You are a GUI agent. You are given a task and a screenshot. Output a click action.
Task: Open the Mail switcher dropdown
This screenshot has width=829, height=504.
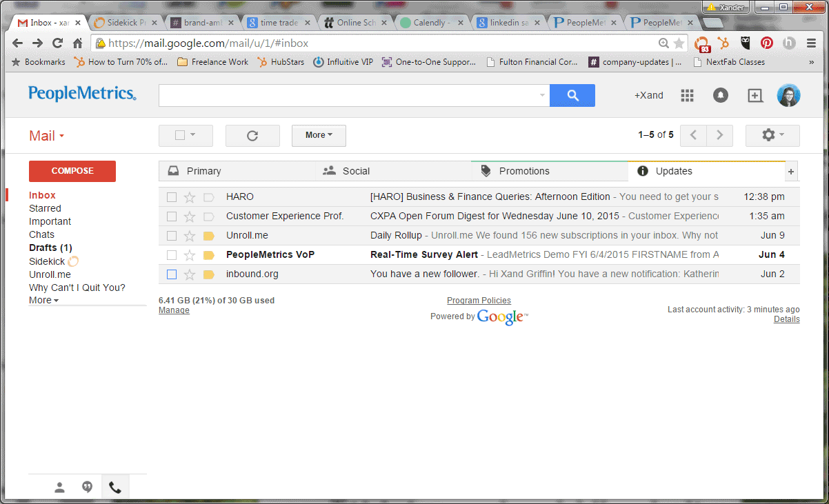click(x=46, y=136)
